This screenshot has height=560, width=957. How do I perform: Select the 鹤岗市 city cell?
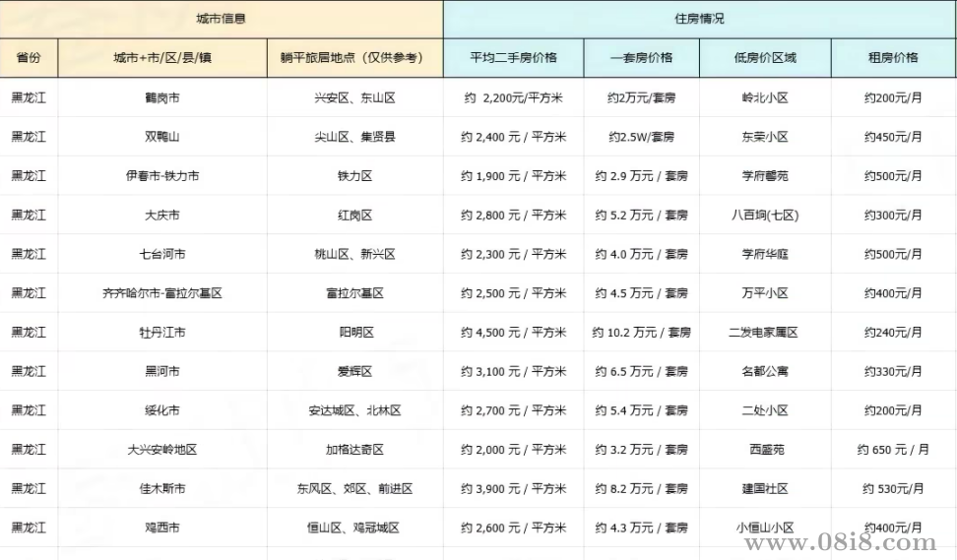point(162,97)
